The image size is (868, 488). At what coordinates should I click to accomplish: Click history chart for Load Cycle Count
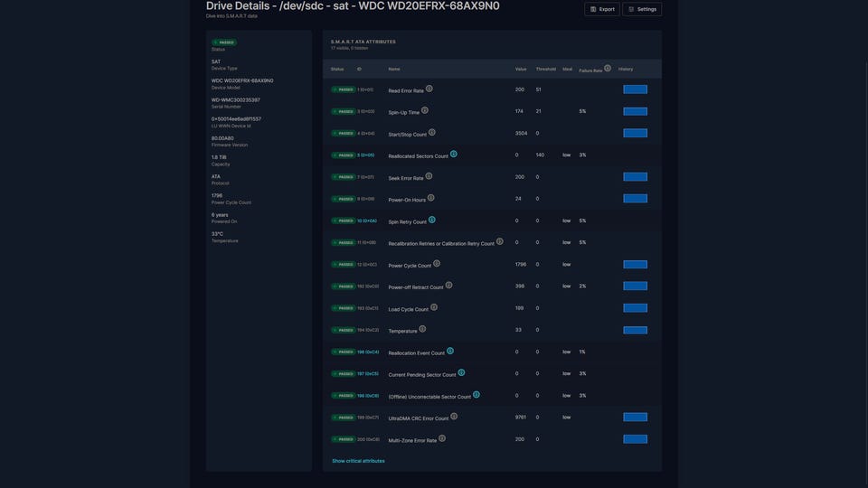pos(635,307)
